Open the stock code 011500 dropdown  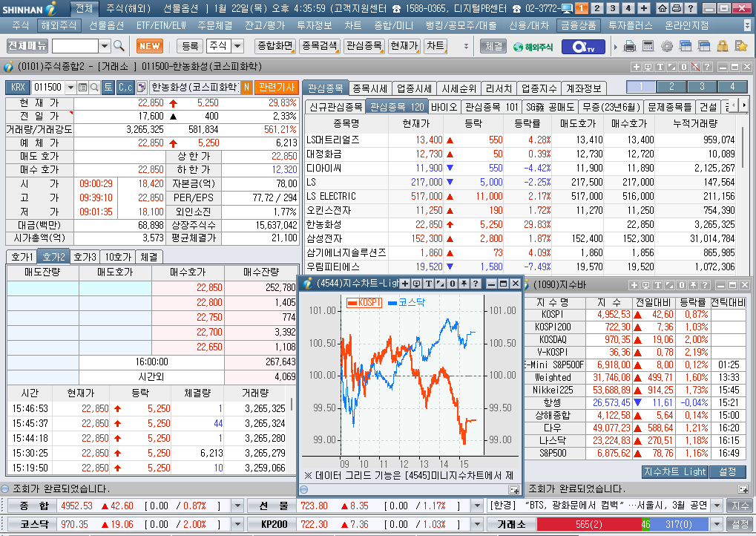click(71, 88)
